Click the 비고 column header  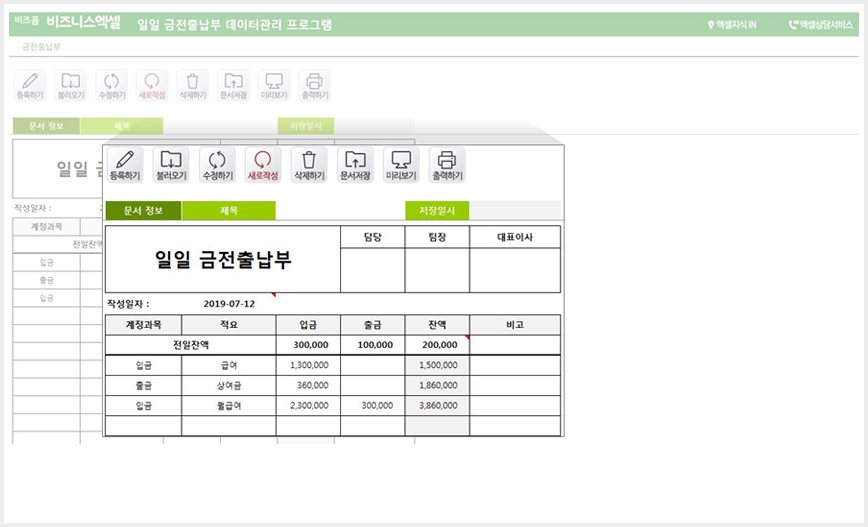[515, 325]
